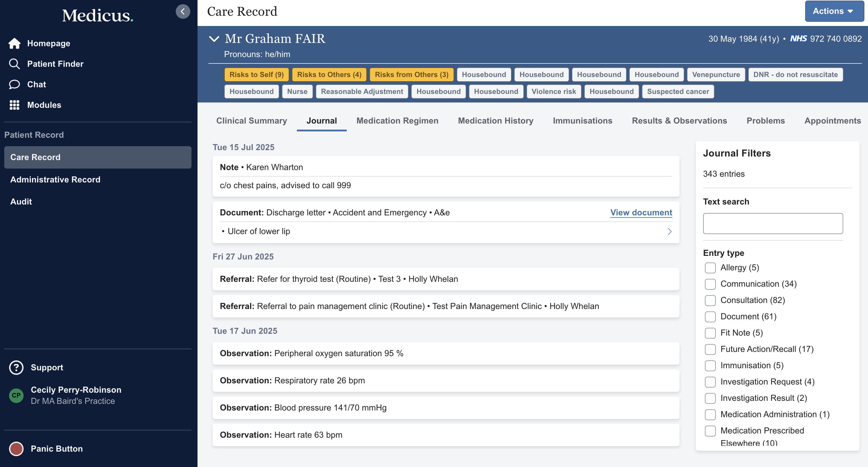Enable the Allergy entry type filter

tap(710, 268)
